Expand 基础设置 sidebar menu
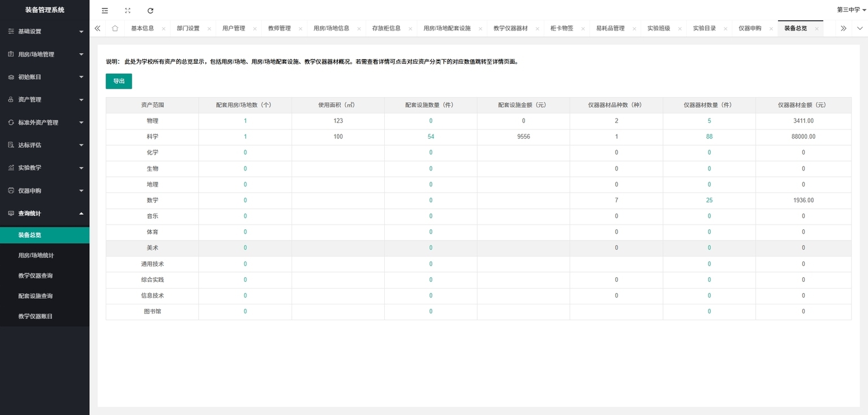 tap(45, 32)
